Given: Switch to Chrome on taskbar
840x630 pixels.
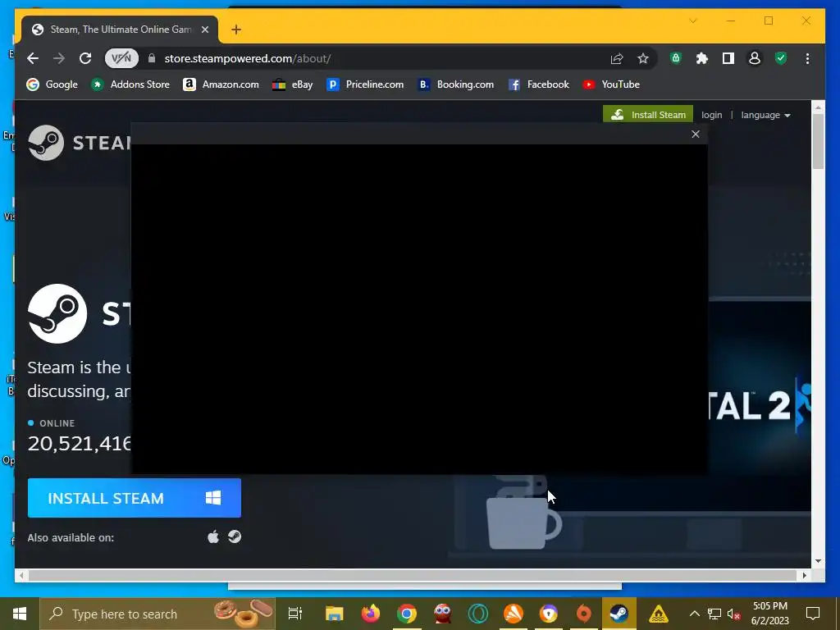Looking at the screenshot, I should click(407, 614).
